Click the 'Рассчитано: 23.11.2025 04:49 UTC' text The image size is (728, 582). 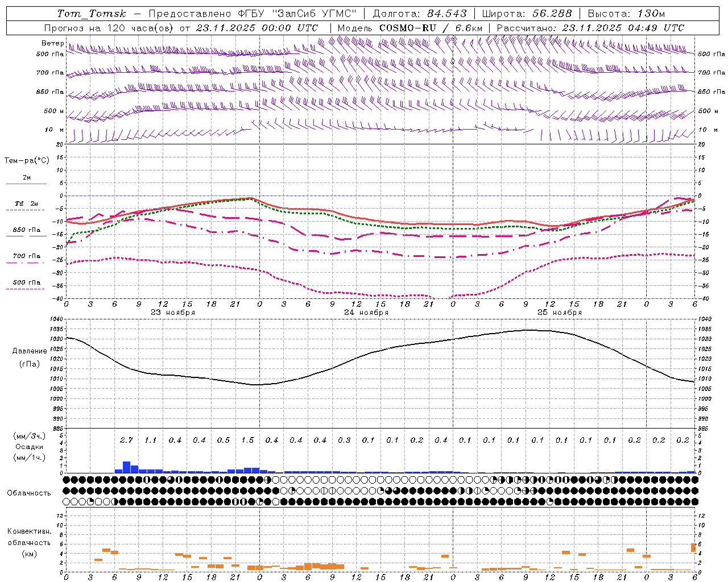(x=590, y=28)
